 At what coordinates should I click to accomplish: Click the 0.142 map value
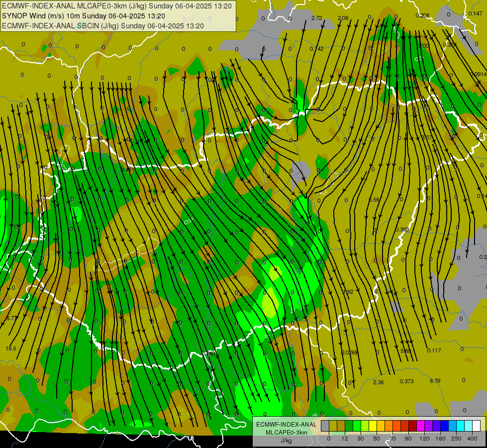pos(317,48)
